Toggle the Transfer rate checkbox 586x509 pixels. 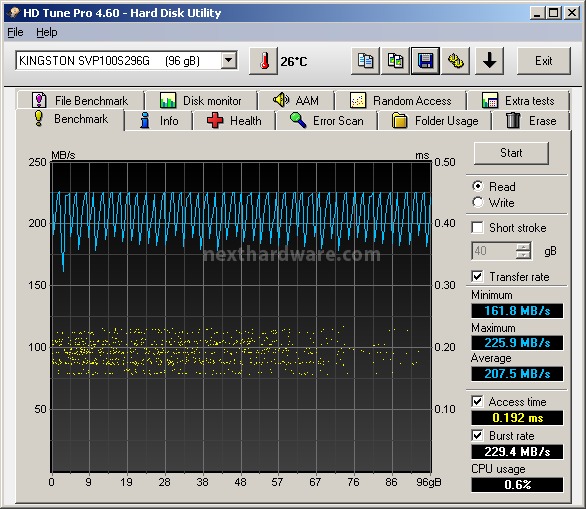coord(477,277)
